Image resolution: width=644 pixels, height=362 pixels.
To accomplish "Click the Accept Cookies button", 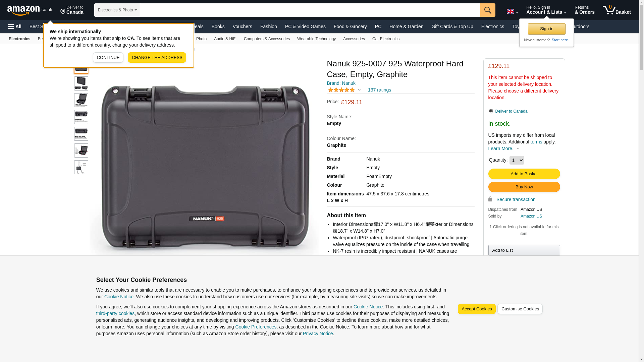I will 476,309.
